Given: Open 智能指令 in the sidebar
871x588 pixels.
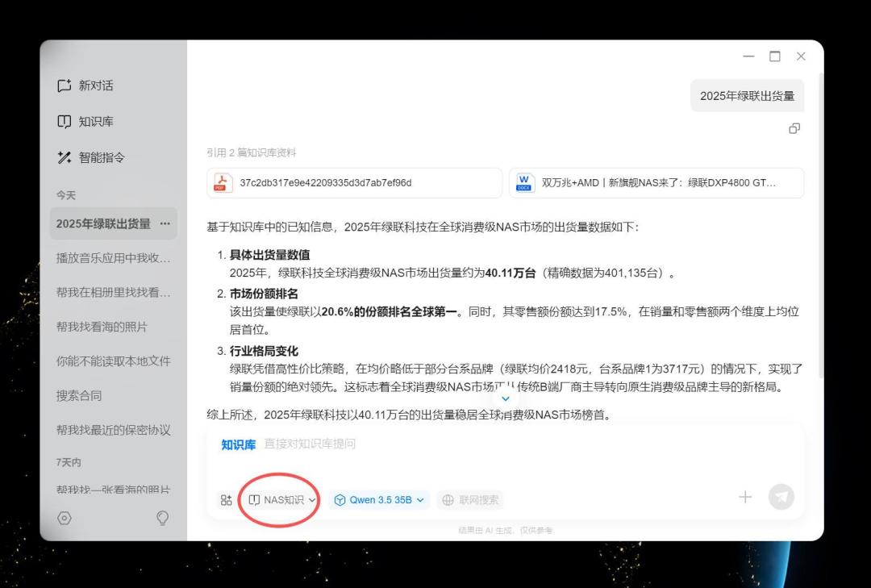Looking at the screenshot, I should click(x=90, y=158).
